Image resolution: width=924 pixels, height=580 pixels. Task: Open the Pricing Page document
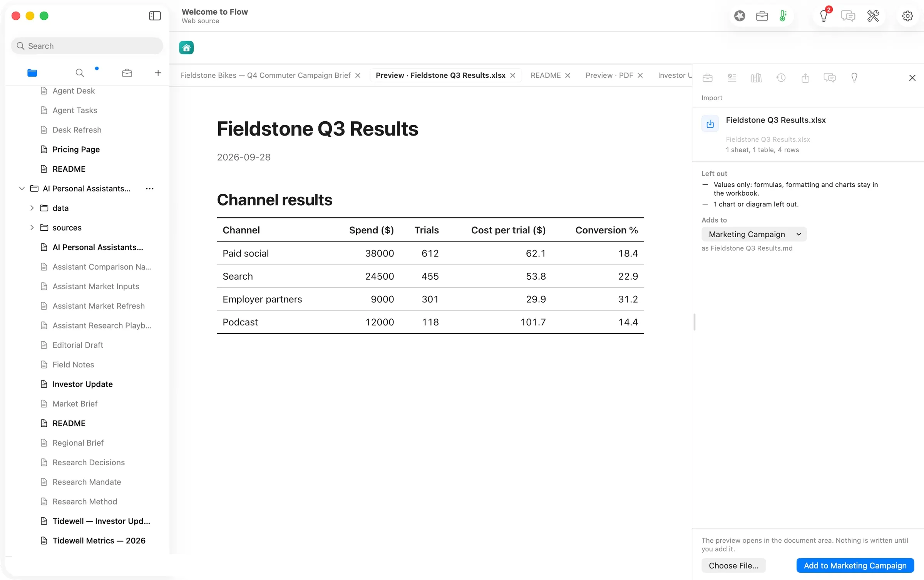(x=76, y=149)
